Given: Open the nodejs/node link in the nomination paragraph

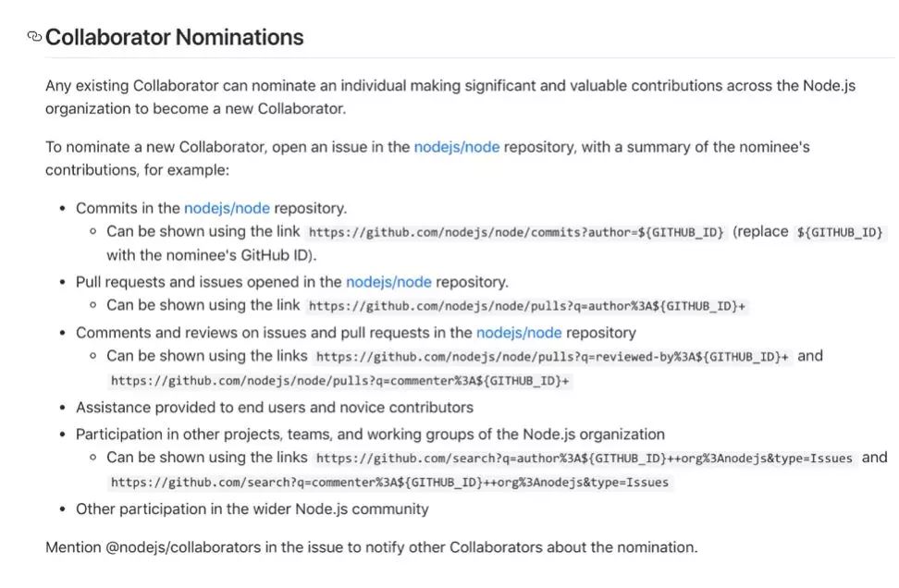Looking at the screenshot, I should (x=456, y=147).
